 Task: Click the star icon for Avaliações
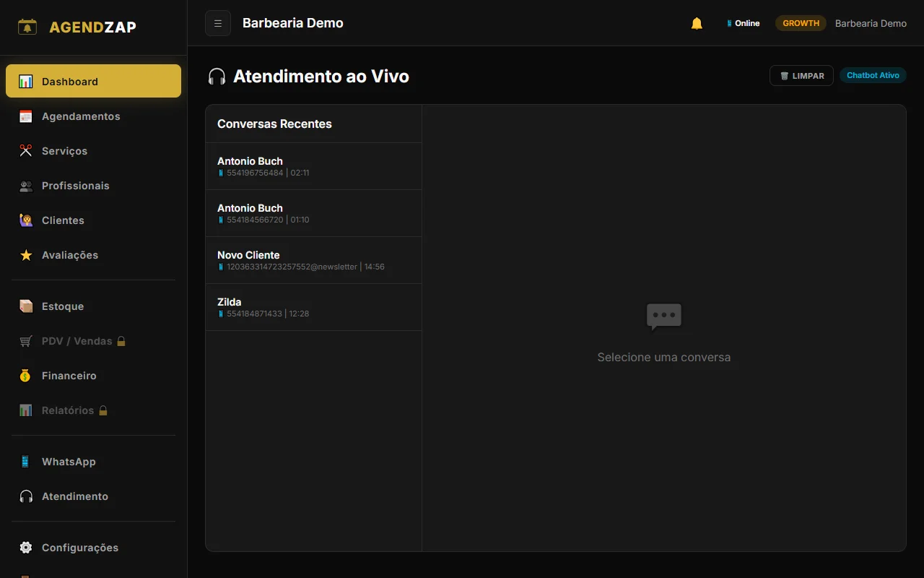pos(26,255)
